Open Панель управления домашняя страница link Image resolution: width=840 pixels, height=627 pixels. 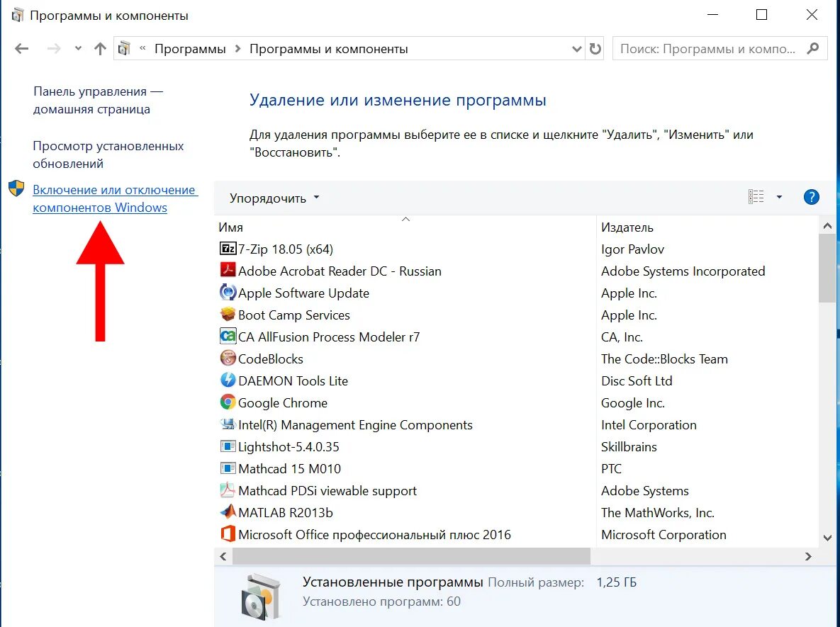coord(98,100)
